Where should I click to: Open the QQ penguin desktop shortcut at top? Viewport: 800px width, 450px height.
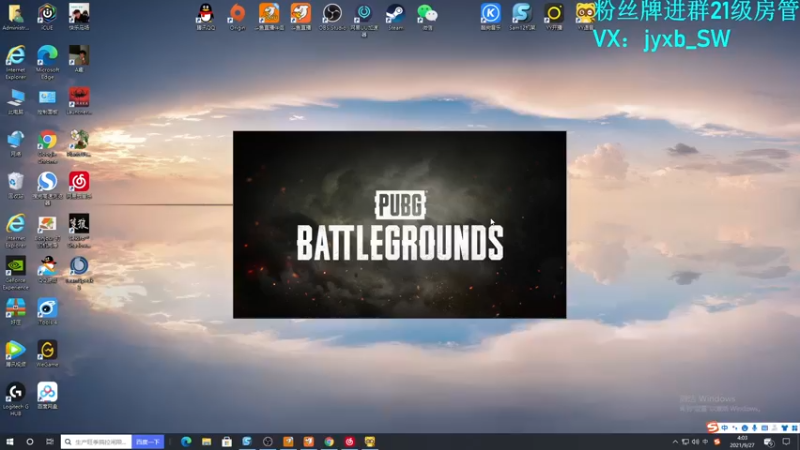click(206, 17)
